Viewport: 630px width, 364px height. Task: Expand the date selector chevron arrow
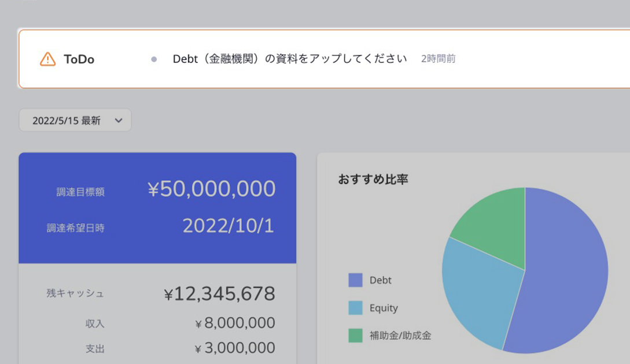[x=119, y=120]
